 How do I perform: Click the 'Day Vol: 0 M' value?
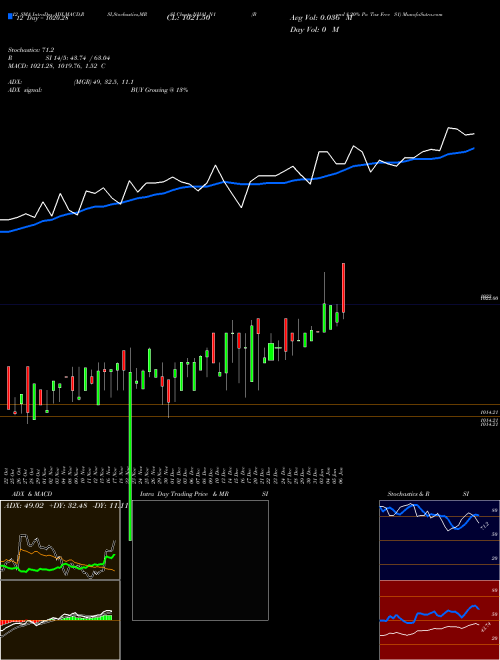click(314, 29)
